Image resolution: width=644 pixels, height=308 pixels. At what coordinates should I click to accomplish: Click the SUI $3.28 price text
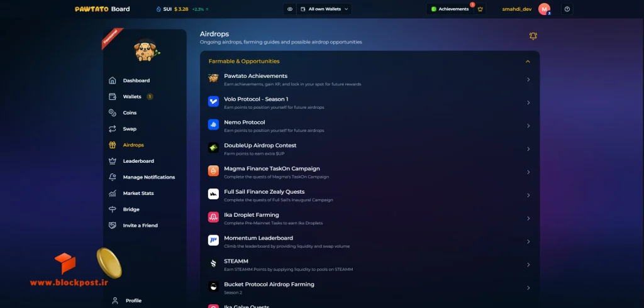point(176,9)
